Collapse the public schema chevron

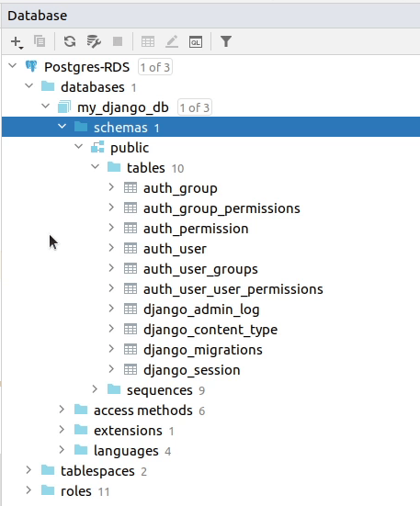tap(78, 146)
